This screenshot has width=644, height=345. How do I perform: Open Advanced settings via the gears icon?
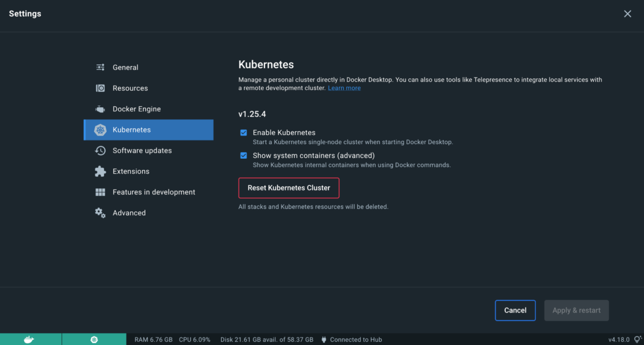[100, 213]
